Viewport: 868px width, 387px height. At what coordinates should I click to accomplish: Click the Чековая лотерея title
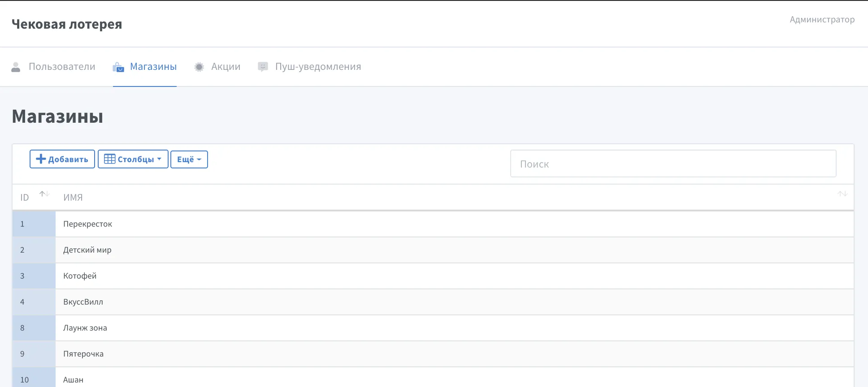(x=67, y=24)
